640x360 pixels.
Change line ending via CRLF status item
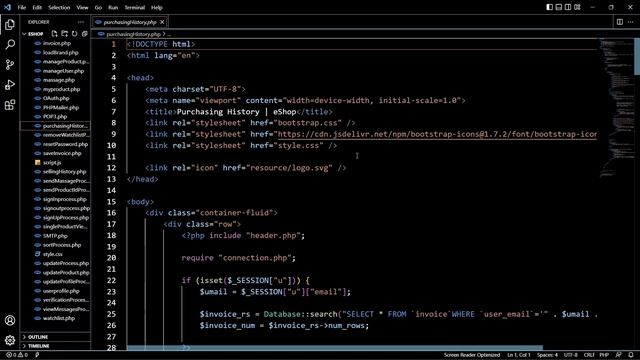[x=589, y=355]
